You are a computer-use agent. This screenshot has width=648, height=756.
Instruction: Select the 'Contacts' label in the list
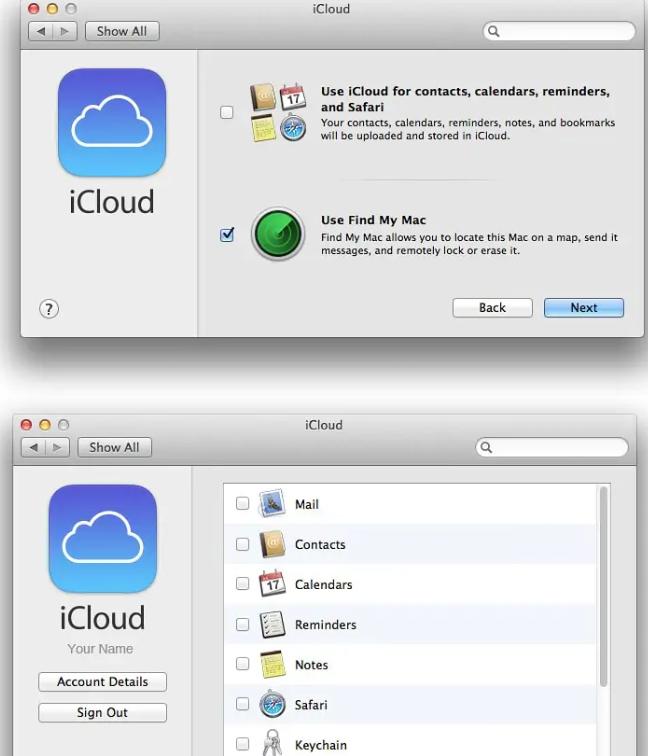coord(320,544)
